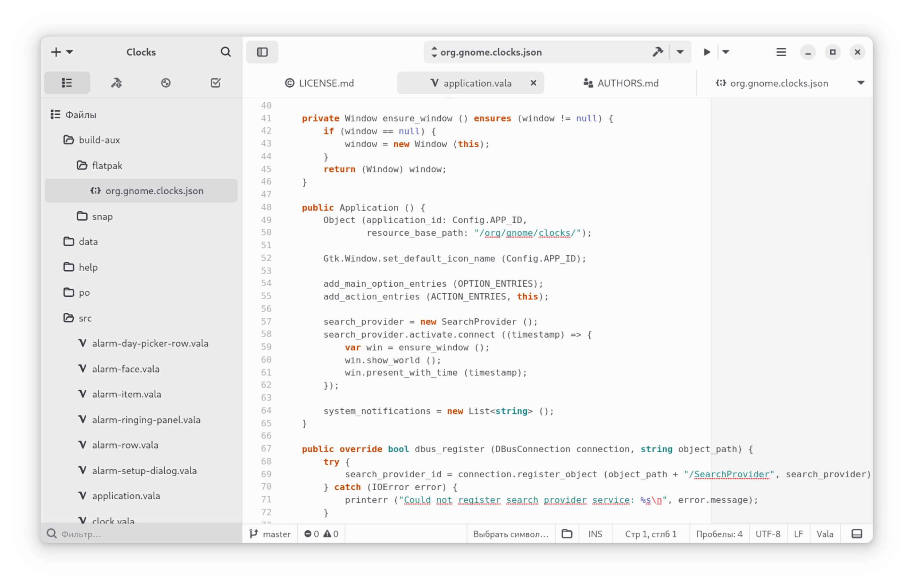Toggle the bottom panel in the status bar
Image resolution: width=914 pixels, height=588 pixels.
coord(857,534)
